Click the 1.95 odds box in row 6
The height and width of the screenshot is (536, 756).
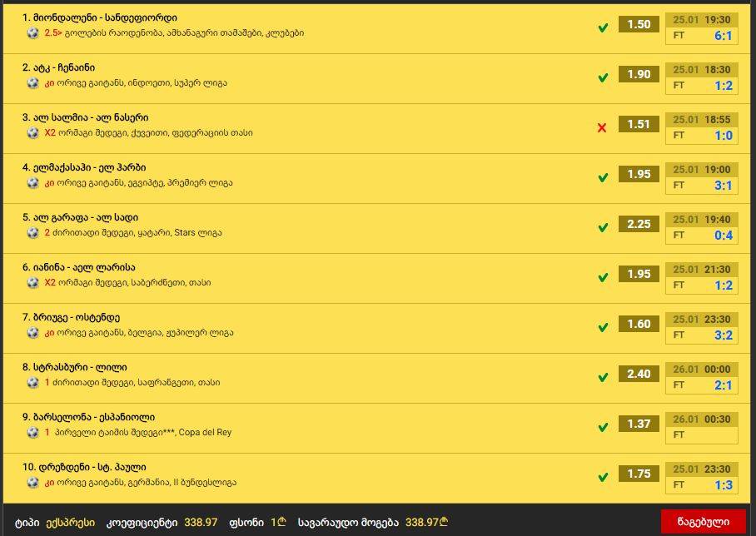coord(639,274)
